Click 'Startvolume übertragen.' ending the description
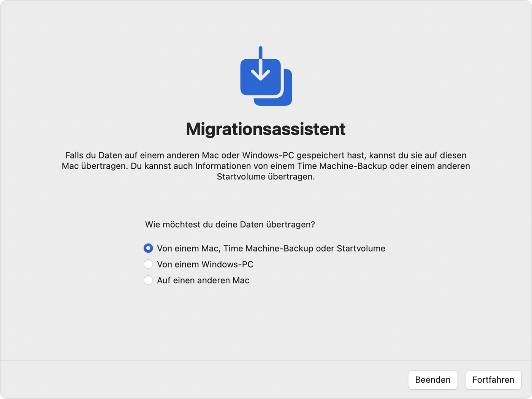The width and height of the screenshot is (532, 399). [x=266, y=177]
